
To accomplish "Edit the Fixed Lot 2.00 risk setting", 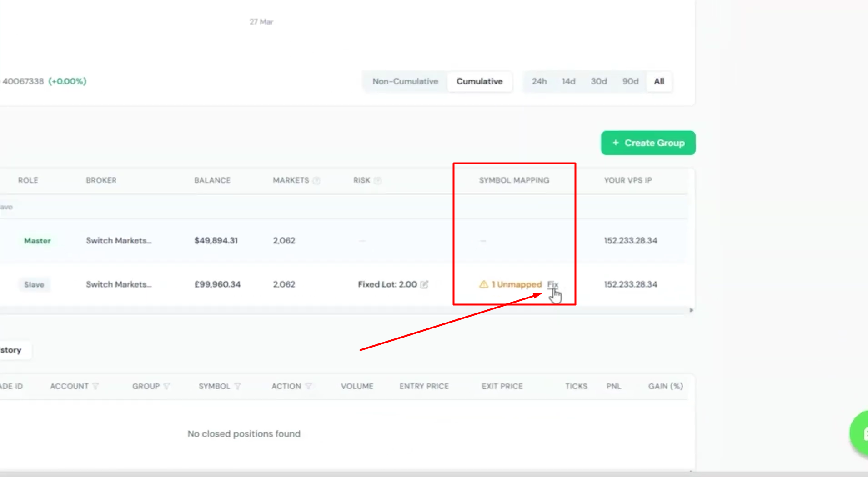I will click(x=424, y=284).
